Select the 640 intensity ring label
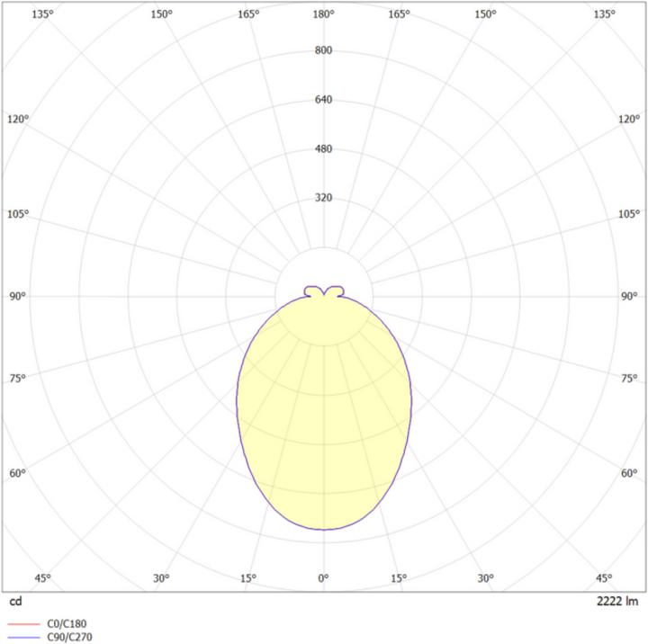 tap(323, 100)
